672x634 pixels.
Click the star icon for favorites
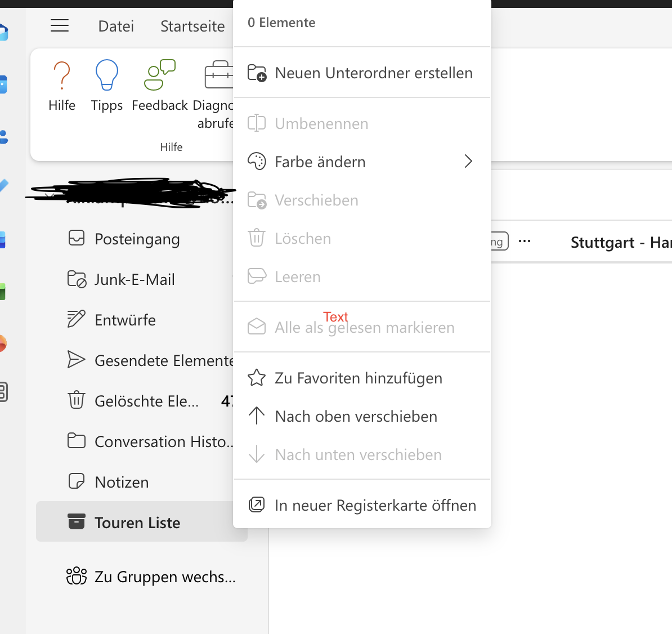257,378
